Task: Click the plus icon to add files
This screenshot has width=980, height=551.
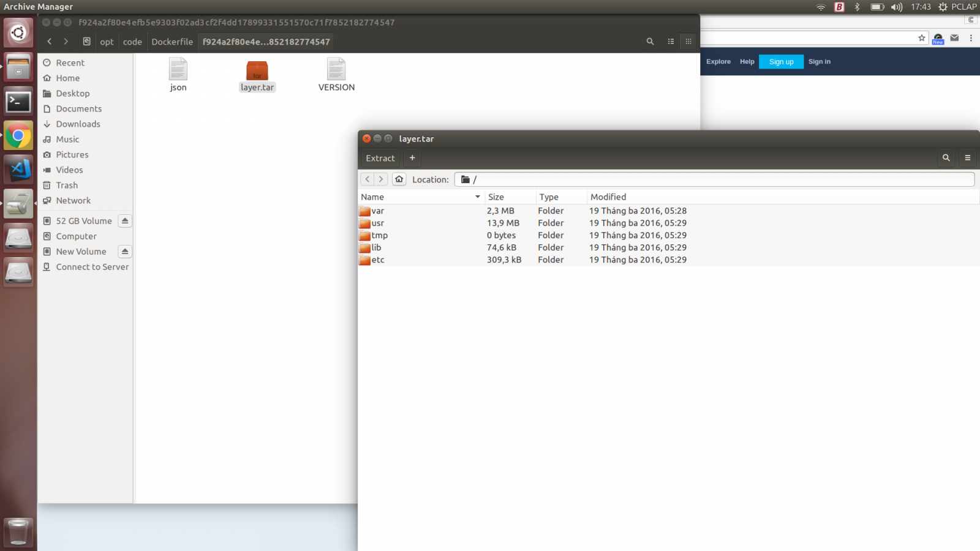Action: pos(412,158)
